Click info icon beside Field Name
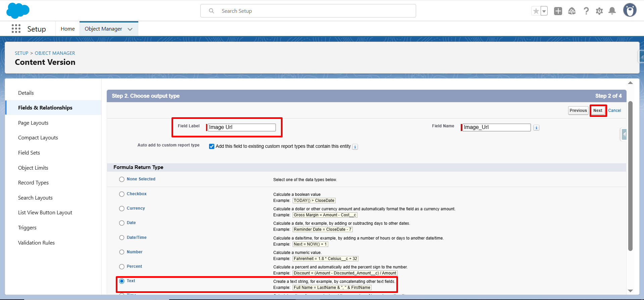This screenshot has width=644, height=300. pos(536,128)
